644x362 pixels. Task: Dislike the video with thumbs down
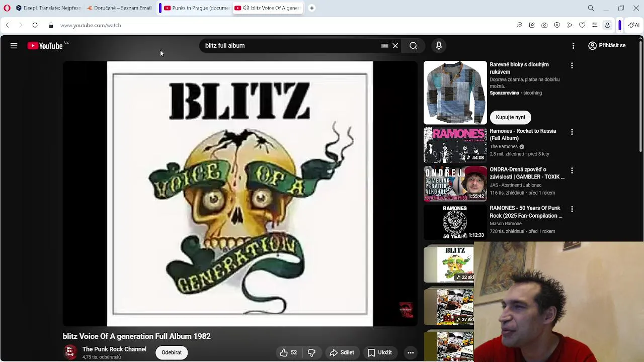pos(311,352)
